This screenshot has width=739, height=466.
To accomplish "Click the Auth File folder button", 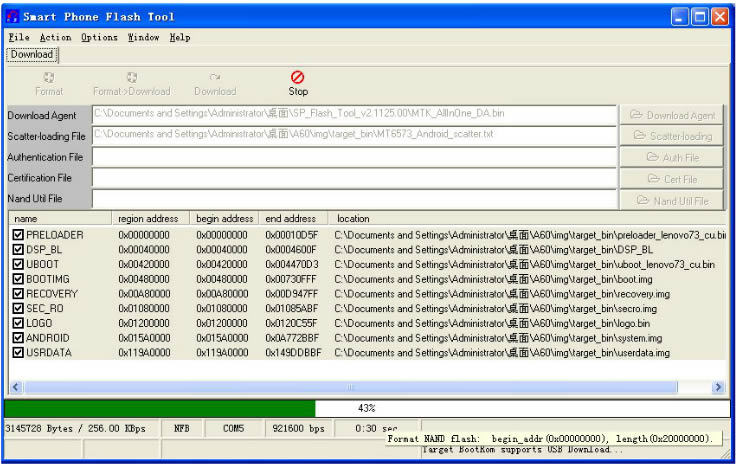I will (x=671, y=158).
